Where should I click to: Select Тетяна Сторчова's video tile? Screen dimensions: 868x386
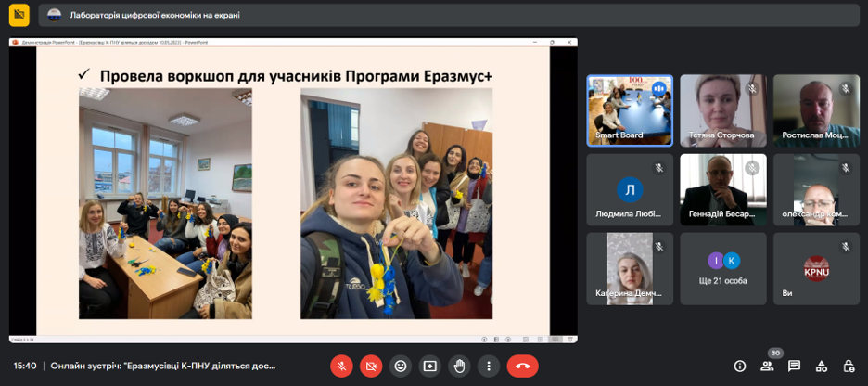pos(722,110)
